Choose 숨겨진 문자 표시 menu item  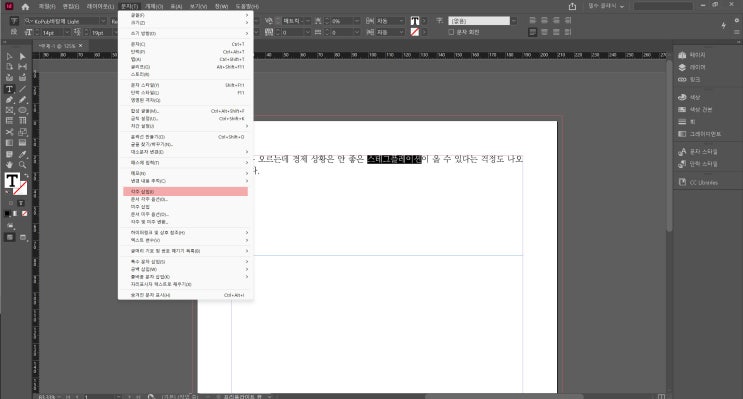186,295
